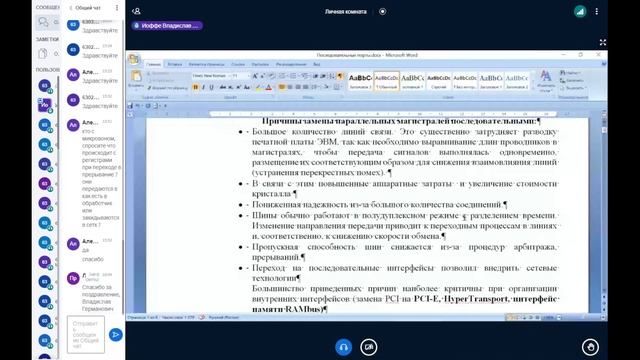Click the connection status icon
Viewport: 640px width, 360px height.
coord(580,11)
